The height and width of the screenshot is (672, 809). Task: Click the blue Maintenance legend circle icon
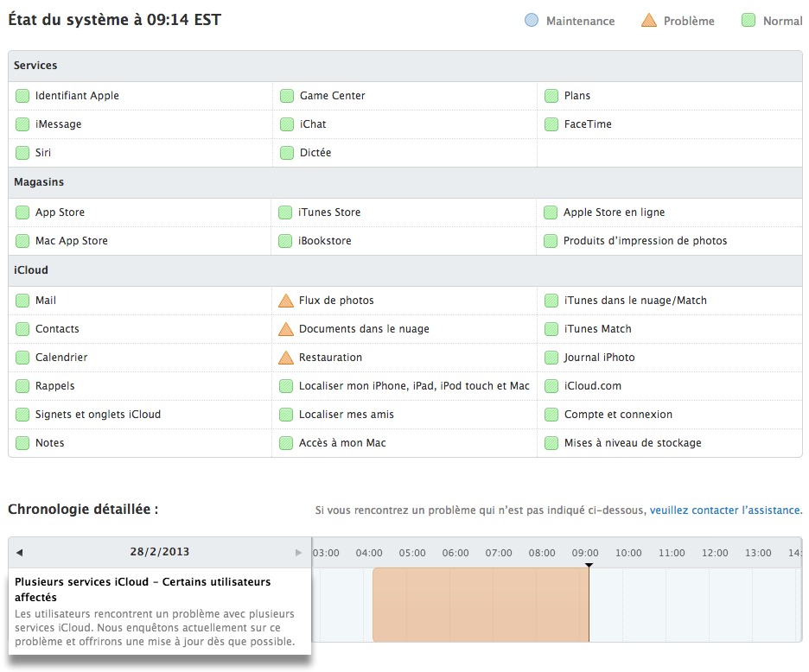[532, 20]
